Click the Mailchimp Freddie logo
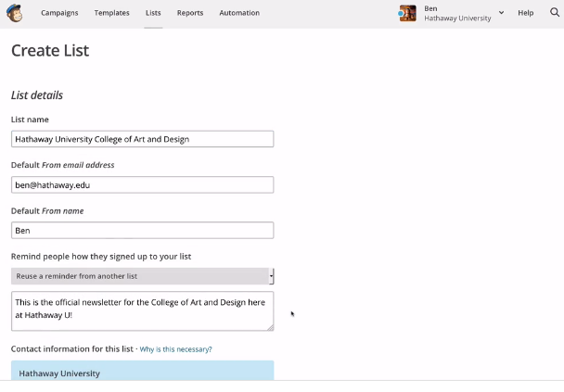The width and height of the screenshot is (564, 392). [14, 13]
